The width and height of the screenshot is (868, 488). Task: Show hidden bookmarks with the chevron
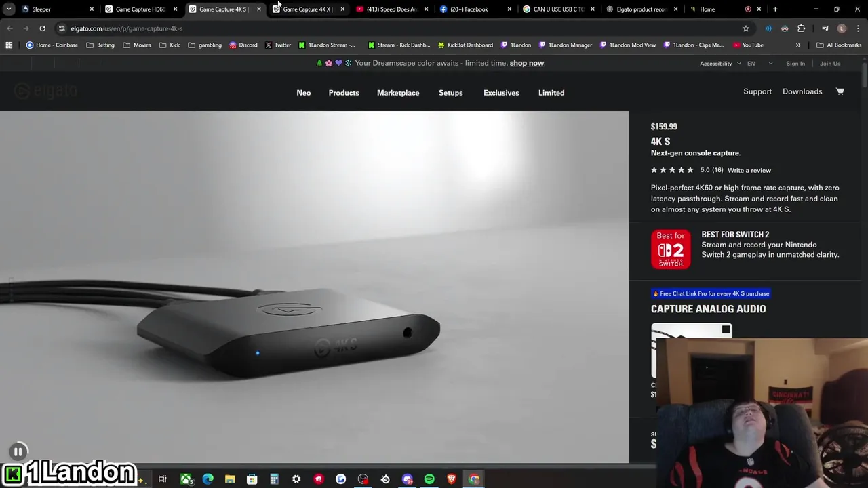798,45
